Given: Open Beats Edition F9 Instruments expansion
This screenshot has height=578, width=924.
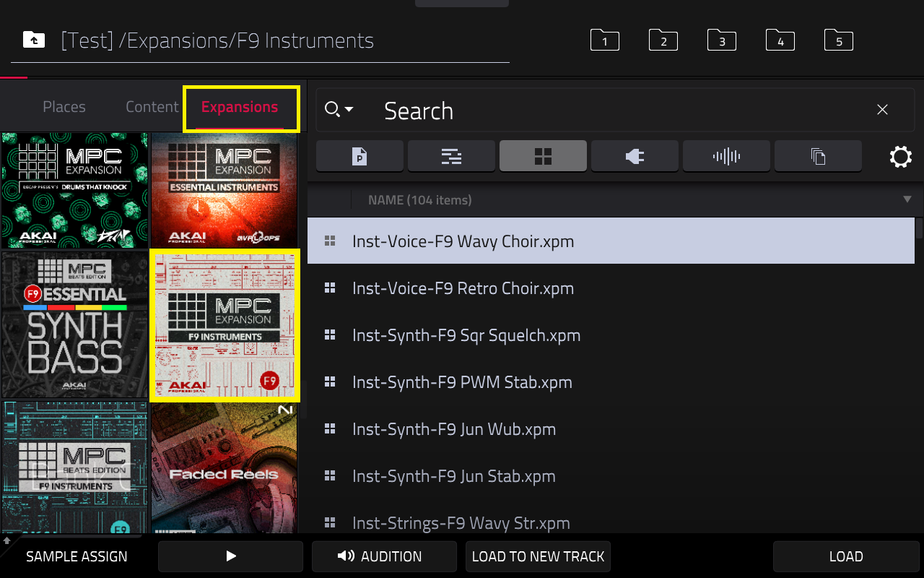Looking at the screenshot, I should point(74,467).
